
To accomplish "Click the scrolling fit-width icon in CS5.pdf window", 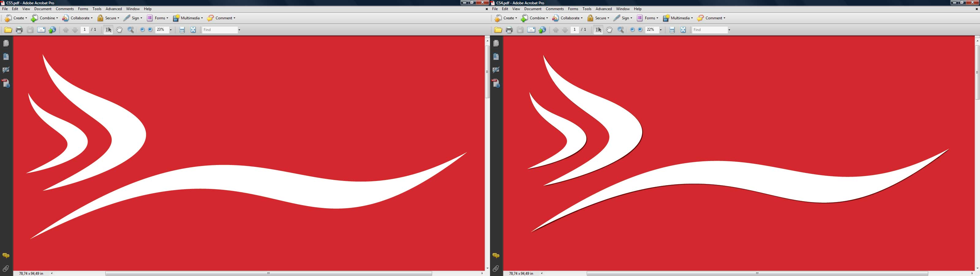I will click(x=182, y=30).
